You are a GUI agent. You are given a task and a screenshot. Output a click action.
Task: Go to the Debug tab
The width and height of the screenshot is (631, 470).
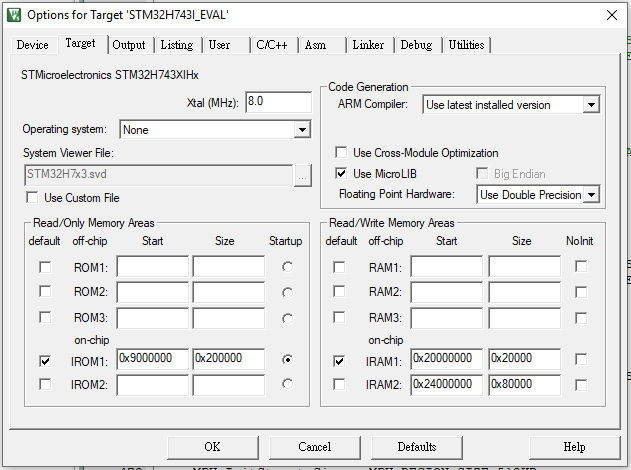click(417, 45)
